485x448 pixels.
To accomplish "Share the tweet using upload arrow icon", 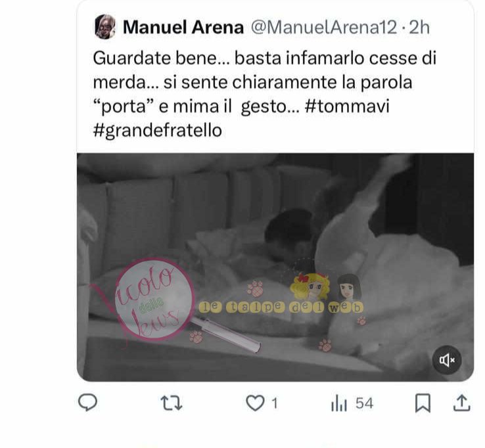I will (x=462, y=403).
